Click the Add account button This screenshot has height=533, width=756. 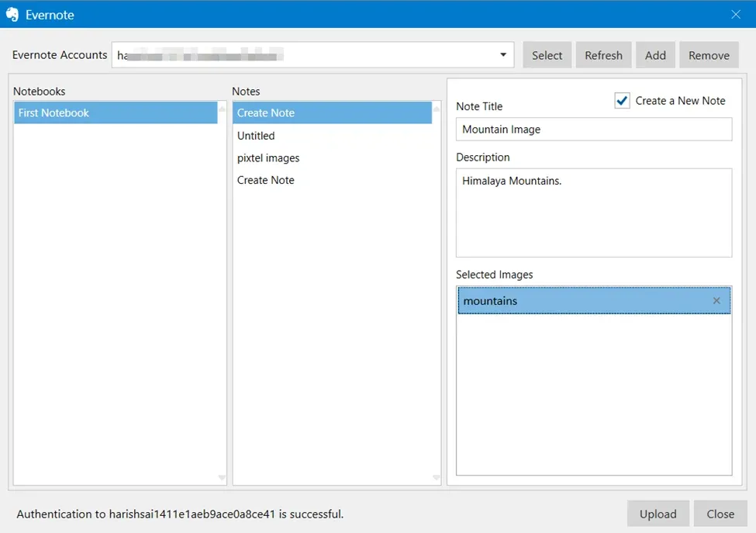tap(655, 55)
